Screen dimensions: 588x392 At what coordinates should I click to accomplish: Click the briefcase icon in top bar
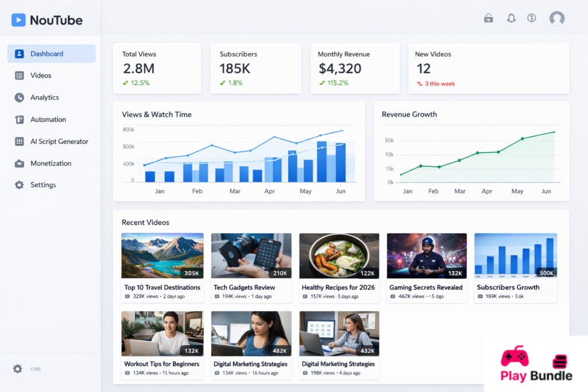(x=489, y=18)
